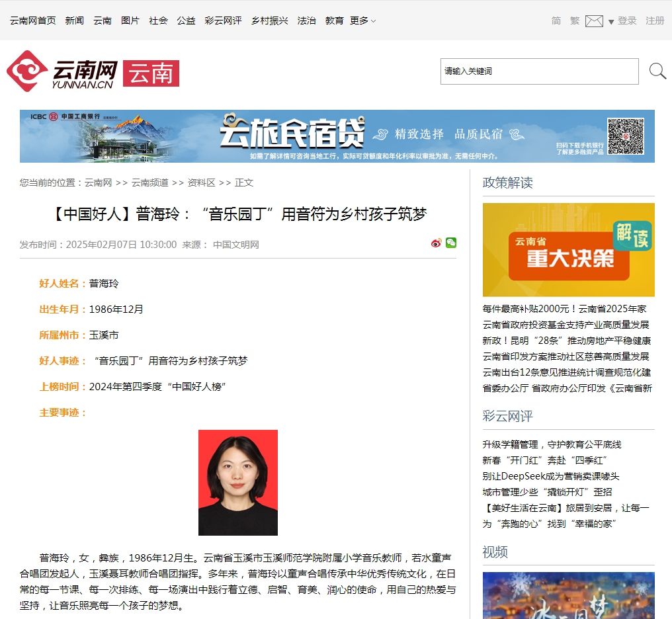
Task: Switch to traditional Chinese 繁
Action: pyautogui.click(x=574, y=21)
